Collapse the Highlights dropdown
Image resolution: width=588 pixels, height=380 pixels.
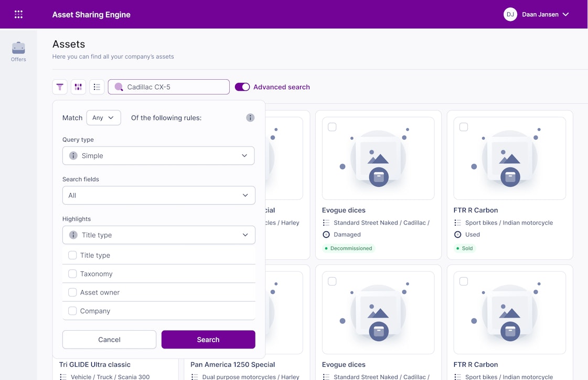(x=158, y=235)
